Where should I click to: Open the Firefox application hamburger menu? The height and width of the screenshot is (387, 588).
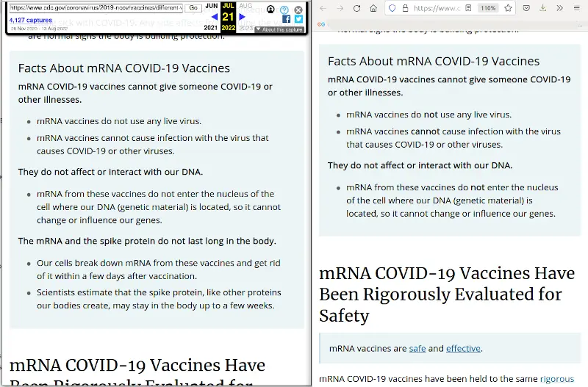coord(577,8)
